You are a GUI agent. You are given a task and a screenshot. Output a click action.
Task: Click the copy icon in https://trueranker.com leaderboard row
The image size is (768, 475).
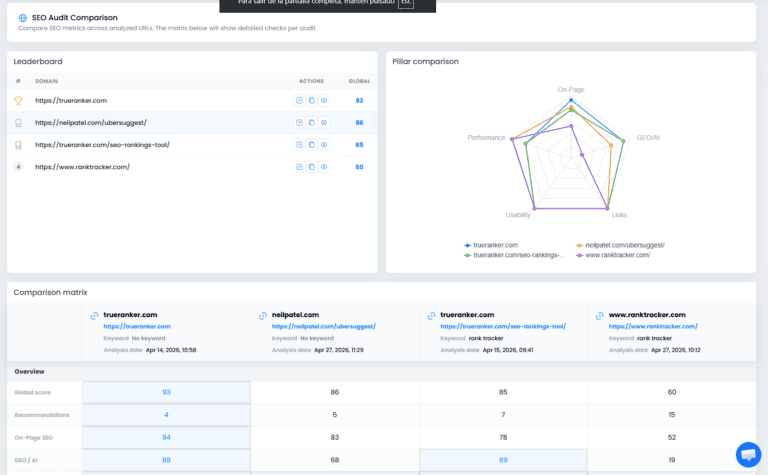tap(312, 100)
